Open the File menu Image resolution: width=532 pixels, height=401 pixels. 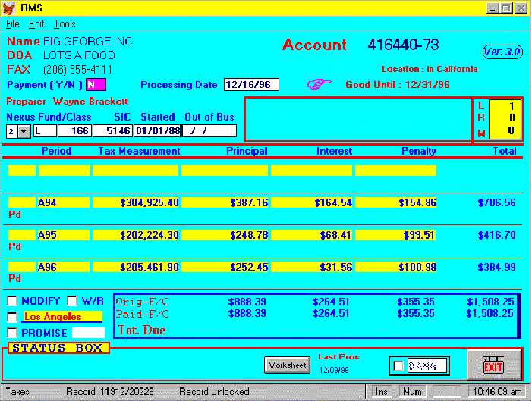[x=12, y=24]
